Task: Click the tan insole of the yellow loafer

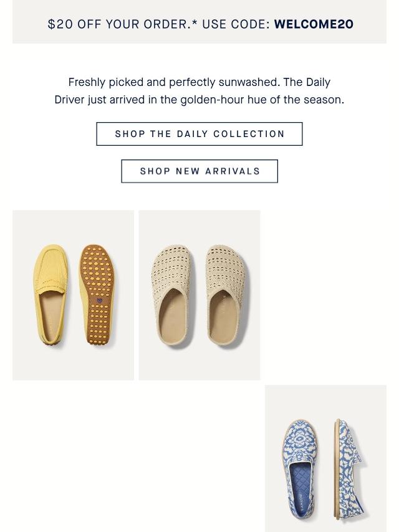Action: (x=48, y=318)
